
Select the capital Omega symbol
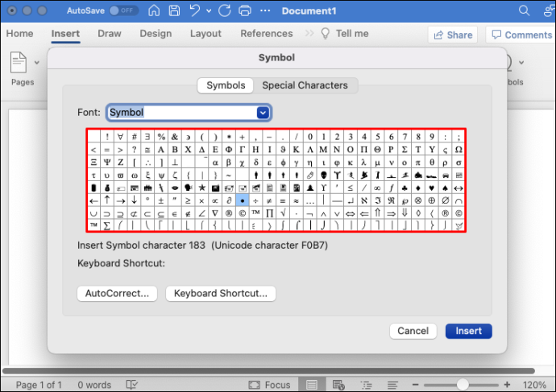pos(458,150)
